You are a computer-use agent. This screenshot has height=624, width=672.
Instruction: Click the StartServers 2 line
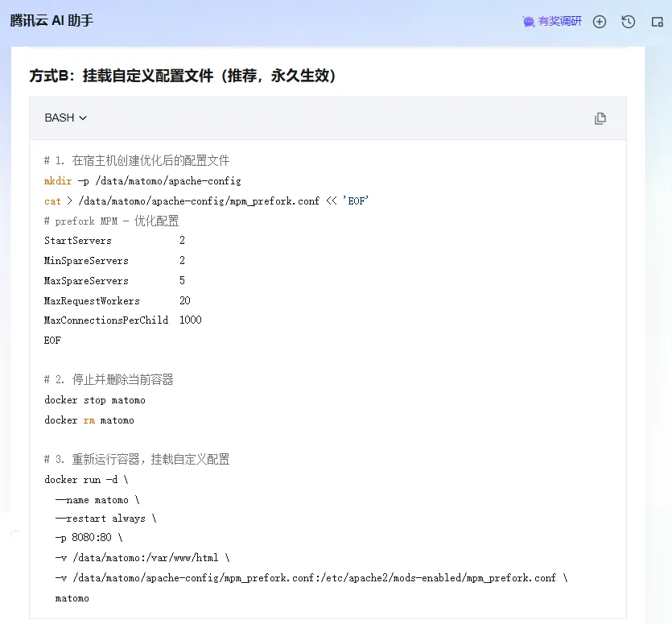pyautogui.click(x=114, y=241)
